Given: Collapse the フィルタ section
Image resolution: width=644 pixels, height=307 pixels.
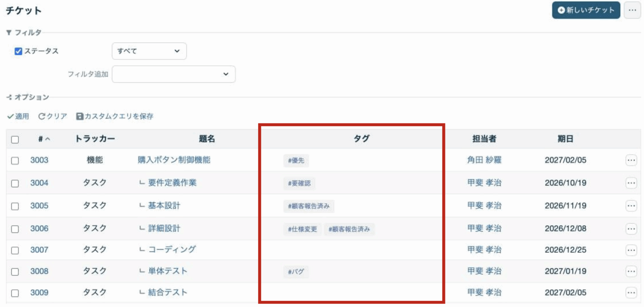Looking at the screenshot, I should pos(23,33).
